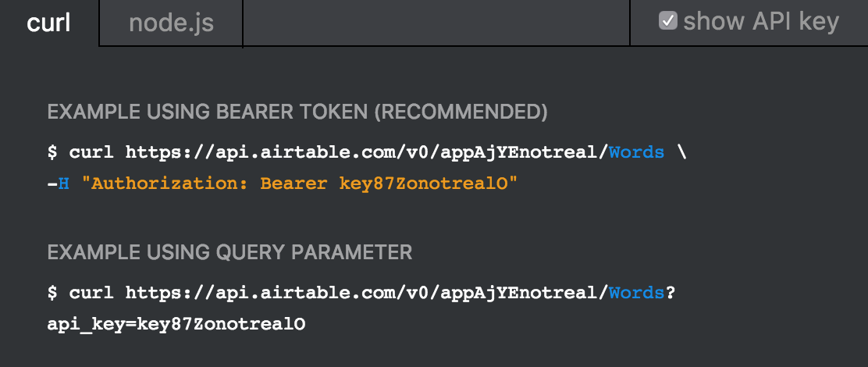The height and width of the screenshot is (367, 868).
Task: Click the question mark after the second Words
Action: (x=671, y=293)
